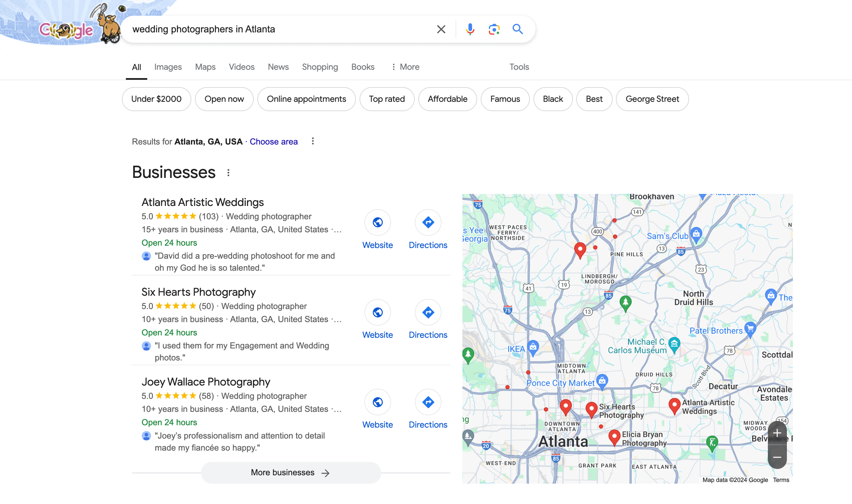Expand the More search categories menu

(405, 67)
